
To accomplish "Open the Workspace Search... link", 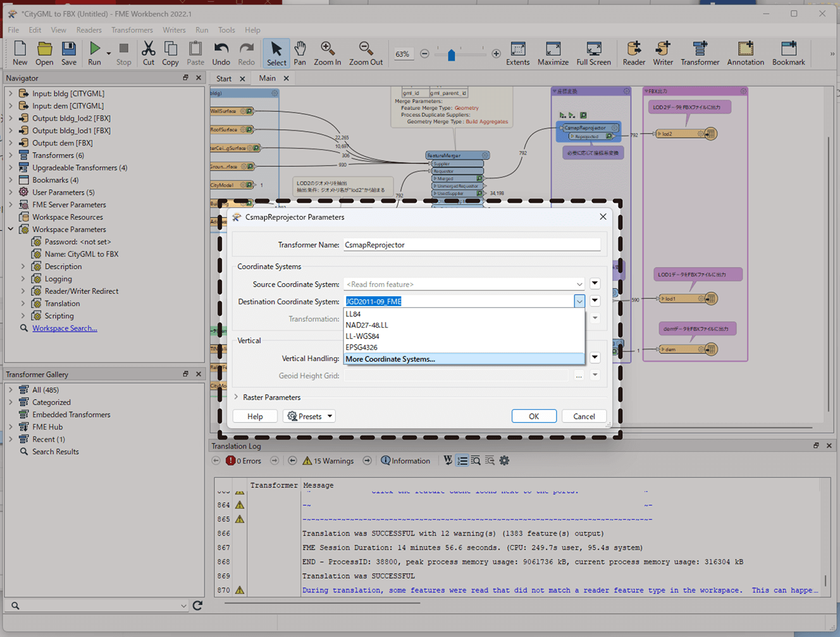I will coord(65,328).
